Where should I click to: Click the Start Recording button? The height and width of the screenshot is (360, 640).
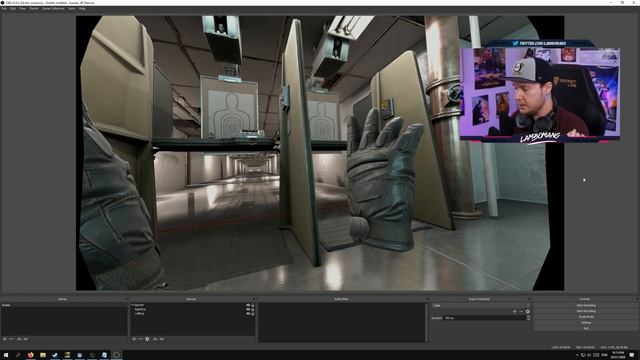tap(586, 311)
